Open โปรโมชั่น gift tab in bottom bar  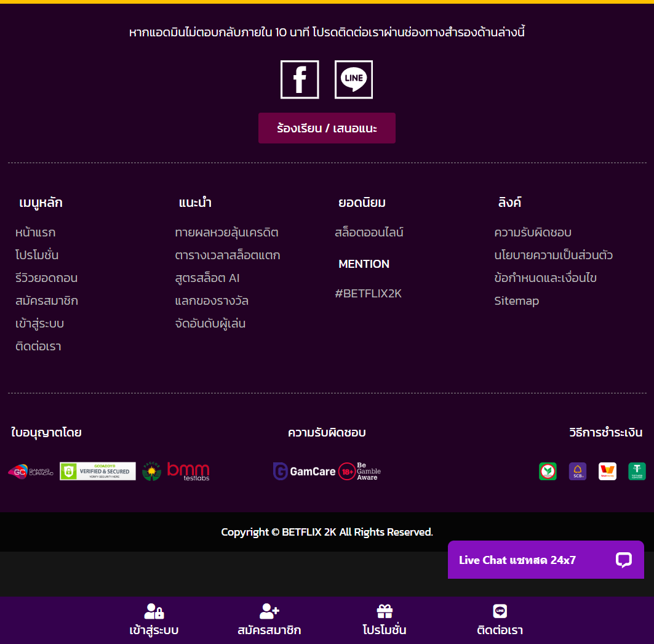[385, 620]
